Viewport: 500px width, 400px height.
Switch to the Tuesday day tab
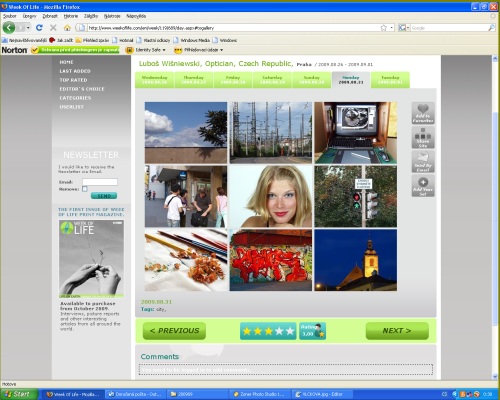(390, 80)
